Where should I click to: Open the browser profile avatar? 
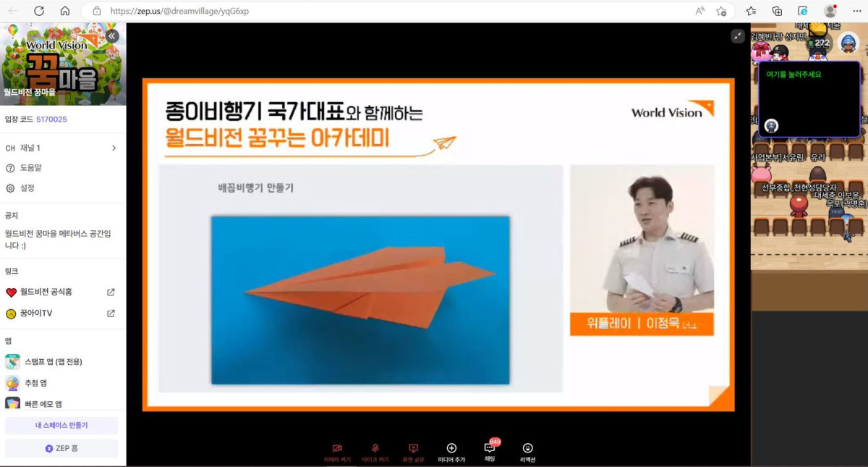[x=830, y=11]
